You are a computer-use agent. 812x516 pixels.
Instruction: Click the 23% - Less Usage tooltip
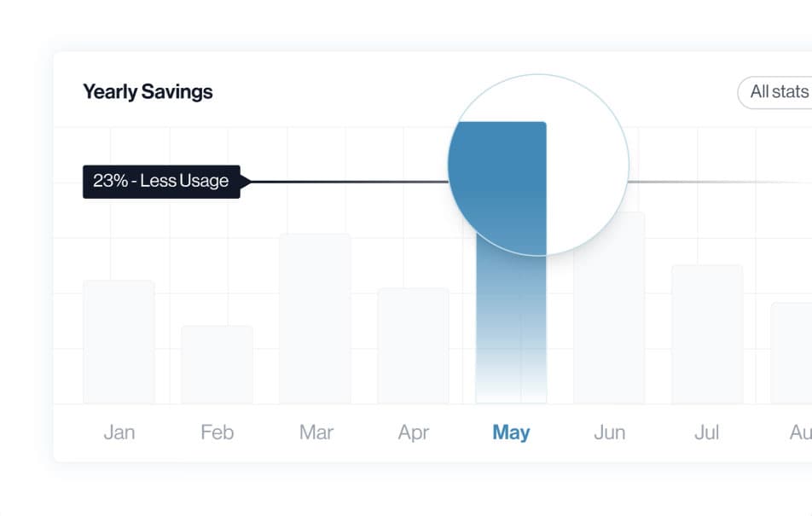[161, 182]
